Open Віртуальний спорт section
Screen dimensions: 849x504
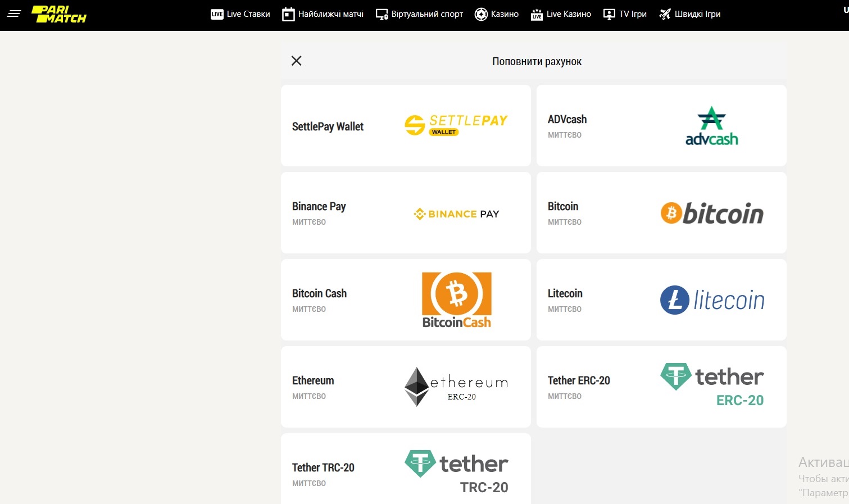[x=427, y=14]
